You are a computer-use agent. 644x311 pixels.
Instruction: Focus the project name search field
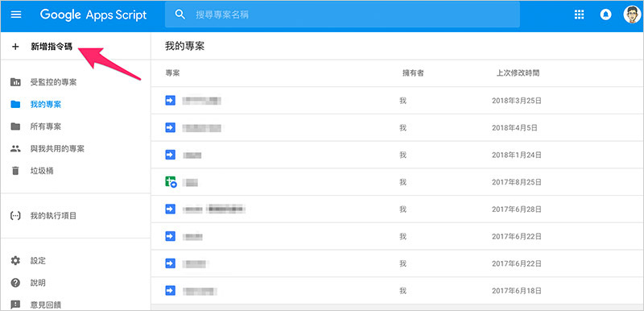click(342, 15)
